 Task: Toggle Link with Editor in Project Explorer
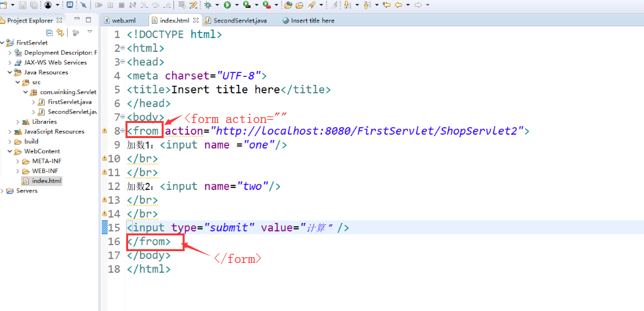60,32
